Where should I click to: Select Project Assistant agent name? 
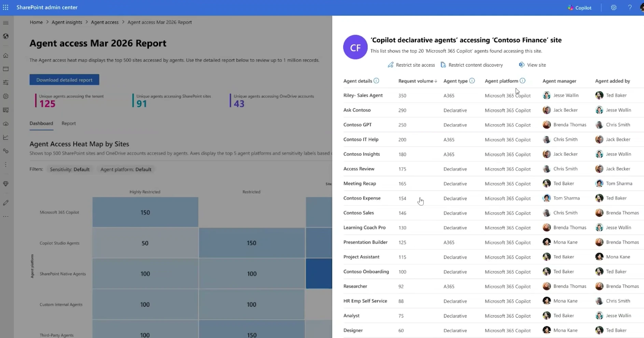click(x=361, y=257)
